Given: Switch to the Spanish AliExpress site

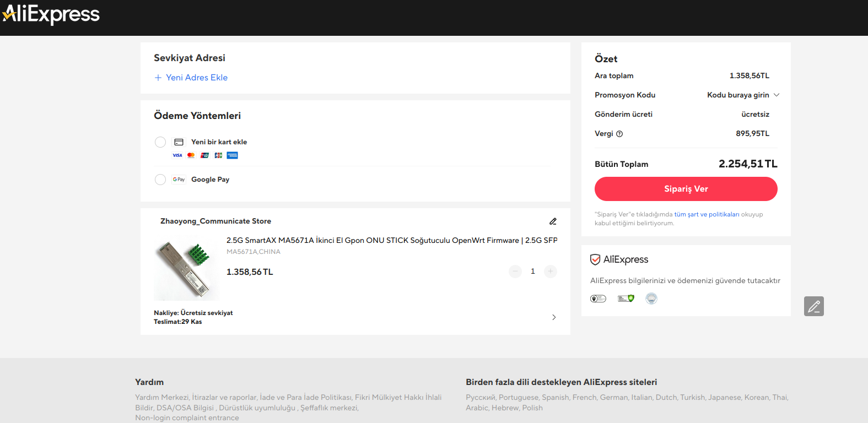Looking at the screenshot, I should pyautogui.click(x=555, y=397).
